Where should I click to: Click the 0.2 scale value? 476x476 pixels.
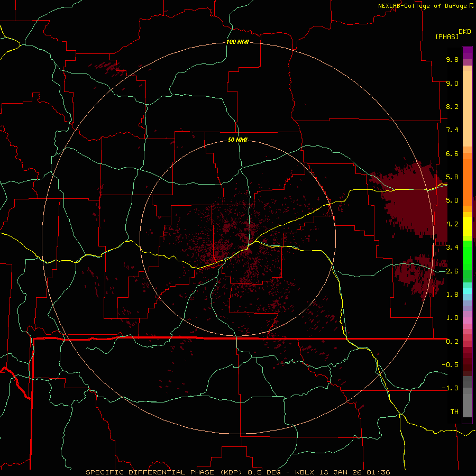click(452, 342)
